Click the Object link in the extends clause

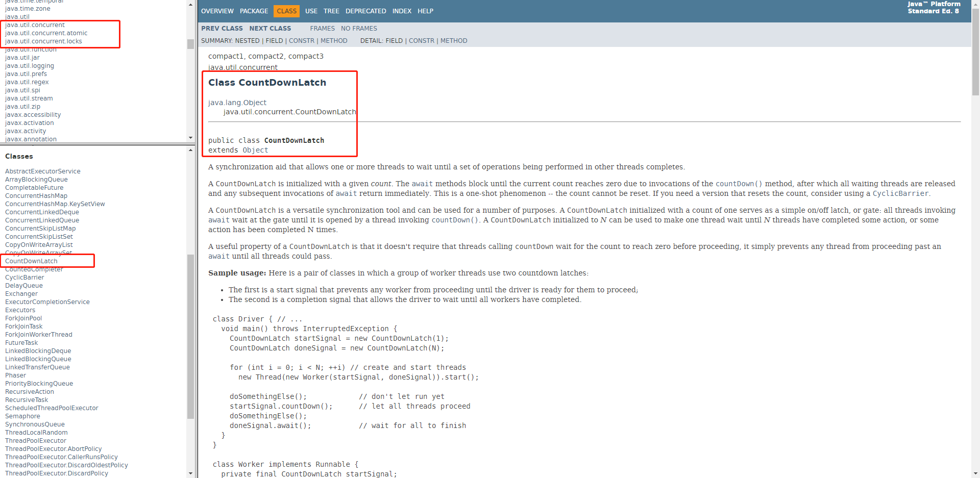click(255, 150)
